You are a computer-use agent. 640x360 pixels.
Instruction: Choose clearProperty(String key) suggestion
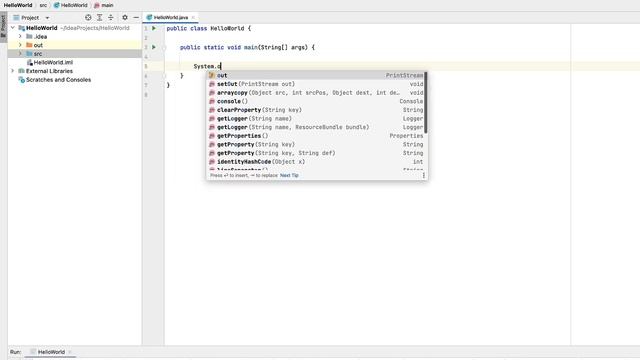(316, 110)
